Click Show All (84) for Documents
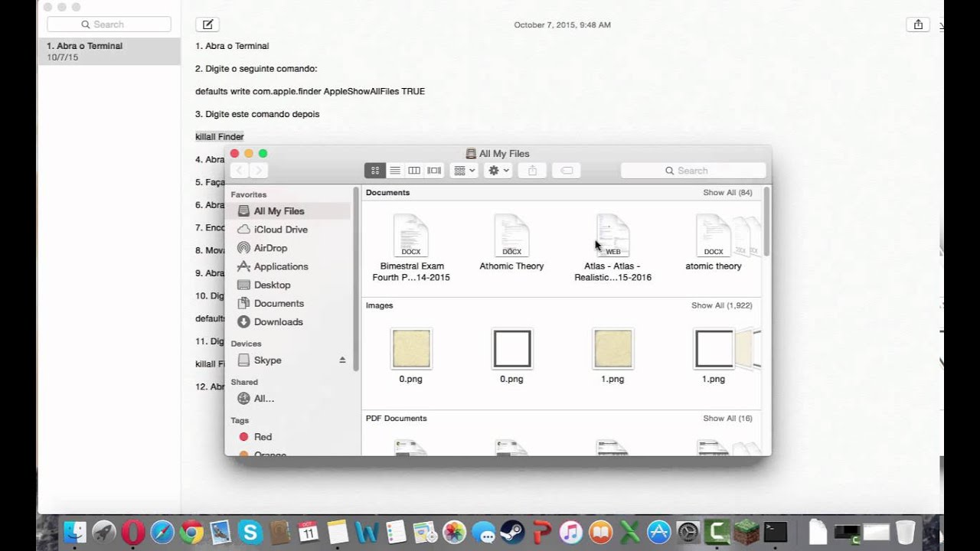The width and height of the screenshot is (980, 551). [727, 193]
